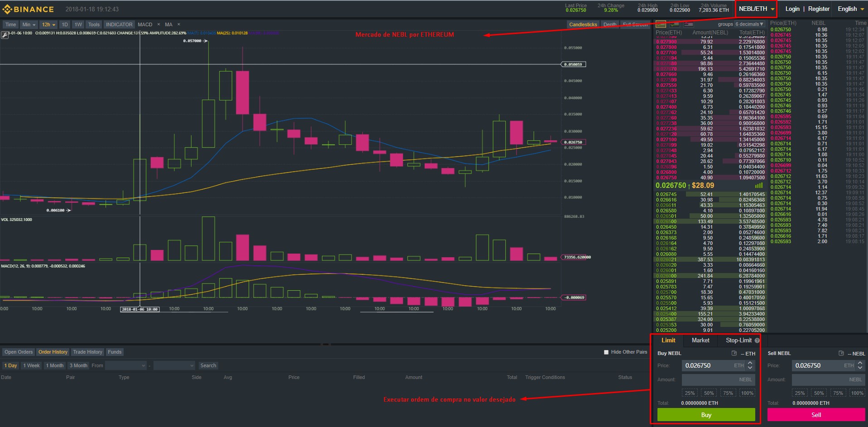
Task: Open chart Tools
Action: [94, 24]
